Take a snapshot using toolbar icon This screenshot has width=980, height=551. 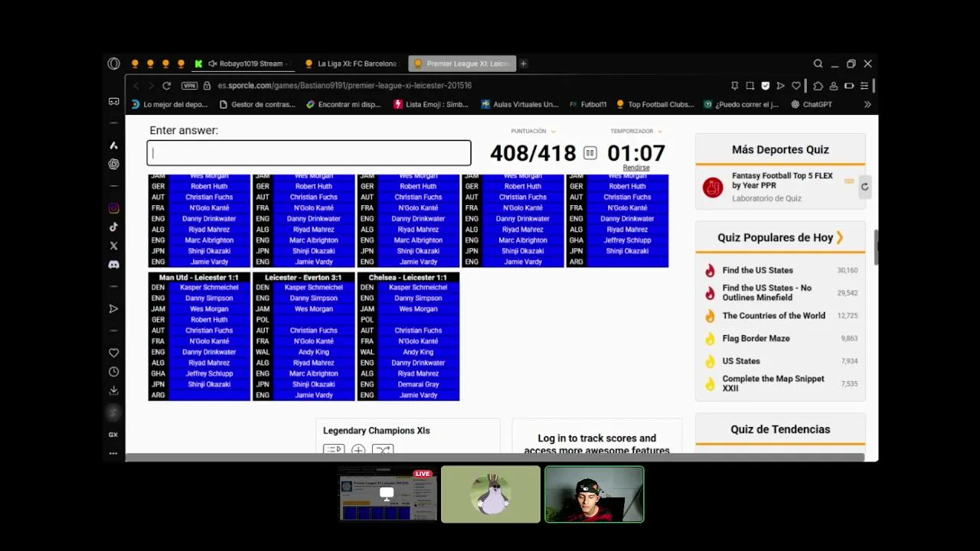pyautogui.click(x=750, y=86)
